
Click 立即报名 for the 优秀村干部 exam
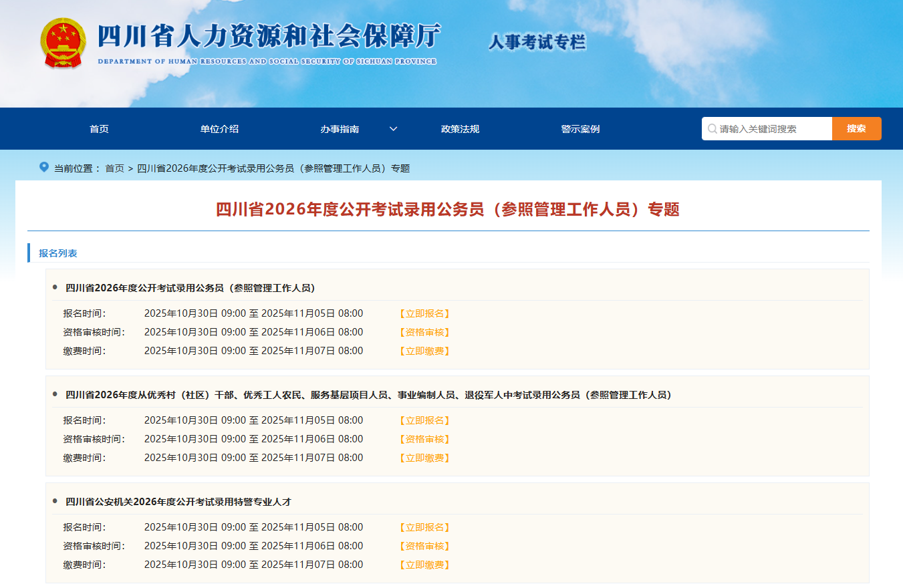coord(424,420)
